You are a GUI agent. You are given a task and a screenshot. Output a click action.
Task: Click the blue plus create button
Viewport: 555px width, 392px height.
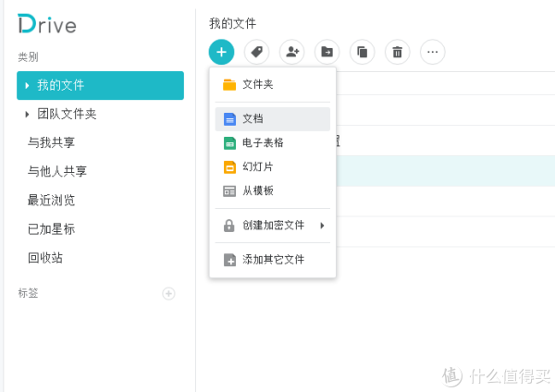tap(222, 52)
